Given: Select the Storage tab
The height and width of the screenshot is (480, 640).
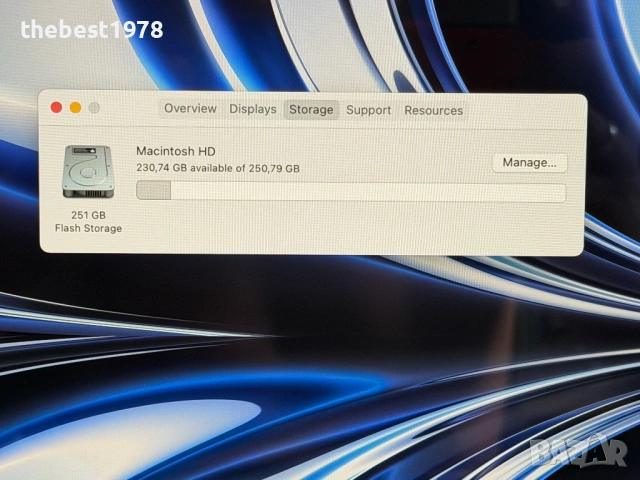Looking at the screenshot, I should coord(311,110).
